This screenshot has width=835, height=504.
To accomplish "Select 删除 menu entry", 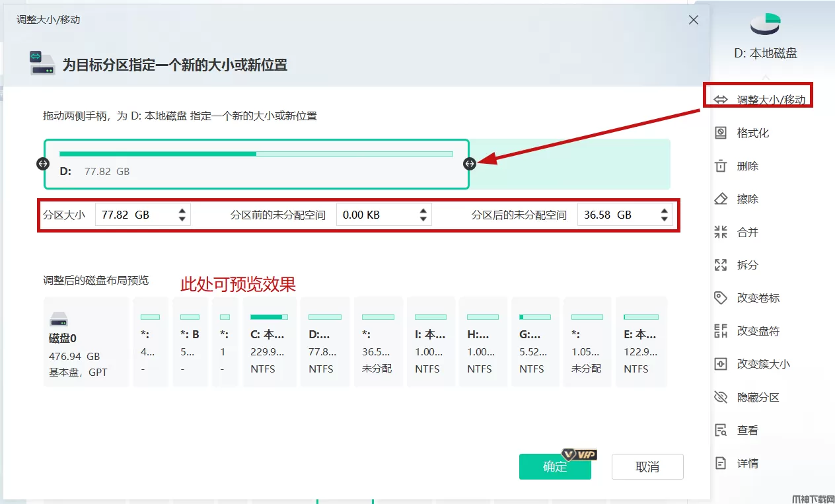I will pos(748,166).
